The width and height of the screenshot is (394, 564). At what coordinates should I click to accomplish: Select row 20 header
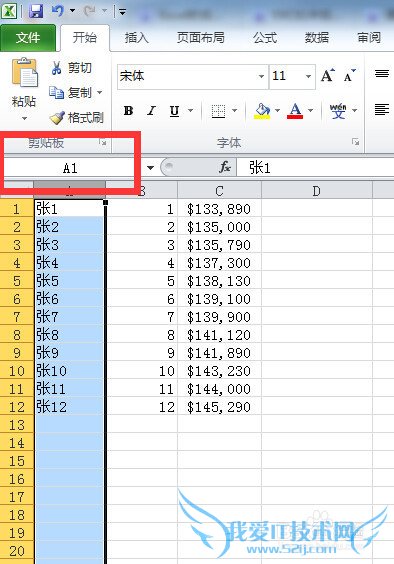click(x=17, y=551)
